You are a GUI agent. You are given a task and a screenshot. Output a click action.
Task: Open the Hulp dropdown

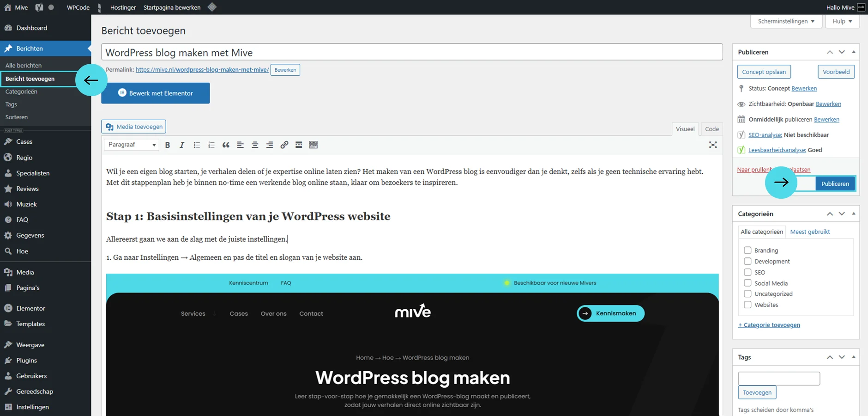point(843,21)
